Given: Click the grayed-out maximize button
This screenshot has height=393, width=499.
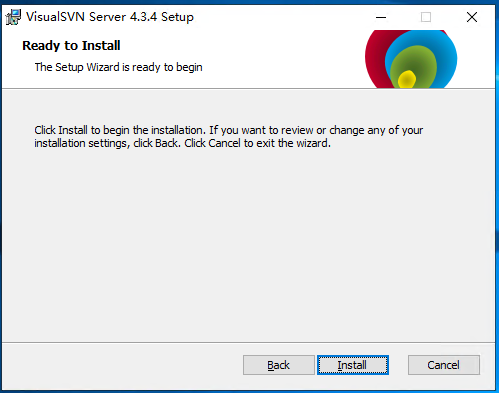Looking at the screenshot, I should click(x=426, y=17).
